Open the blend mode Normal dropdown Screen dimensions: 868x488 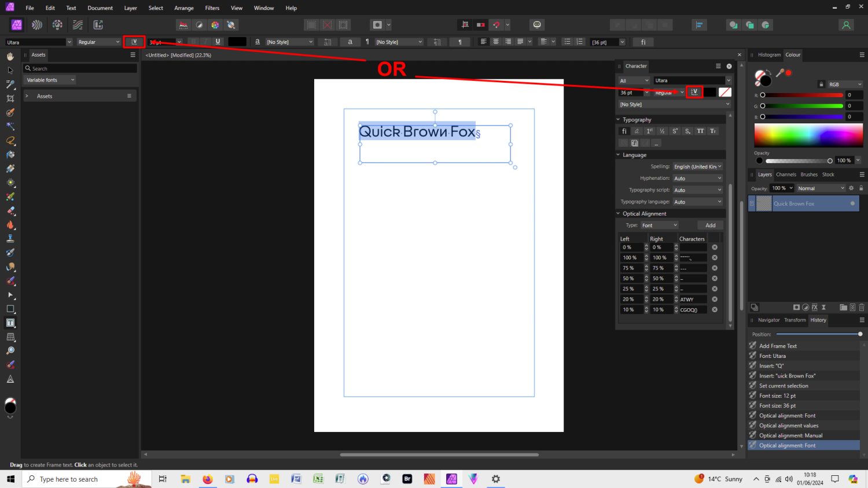821,188
